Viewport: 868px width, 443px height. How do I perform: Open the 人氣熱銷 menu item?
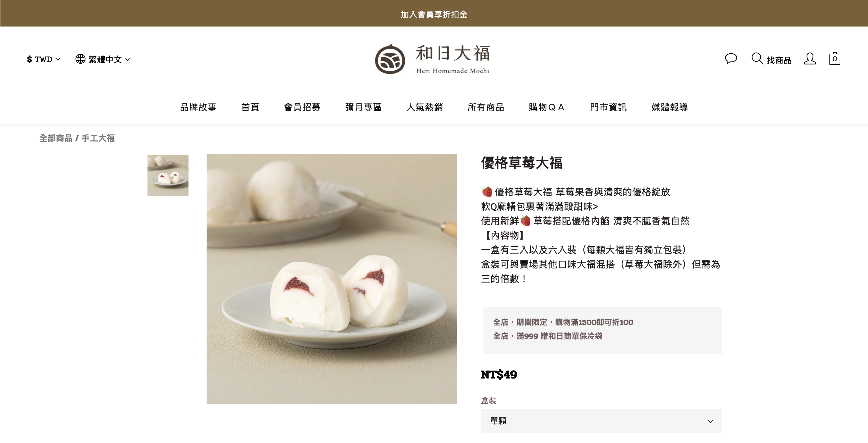click(425, 107)
